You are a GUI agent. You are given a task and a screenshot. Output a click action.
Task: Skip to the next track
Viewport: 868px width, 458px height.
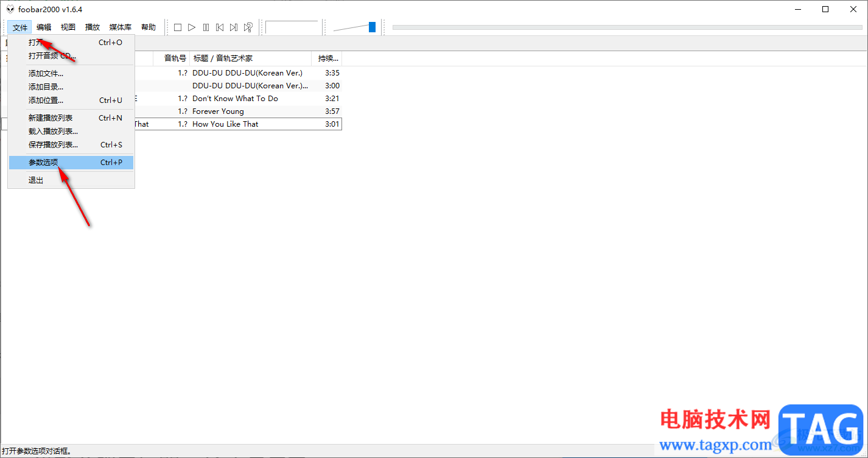tap(234, 27)
